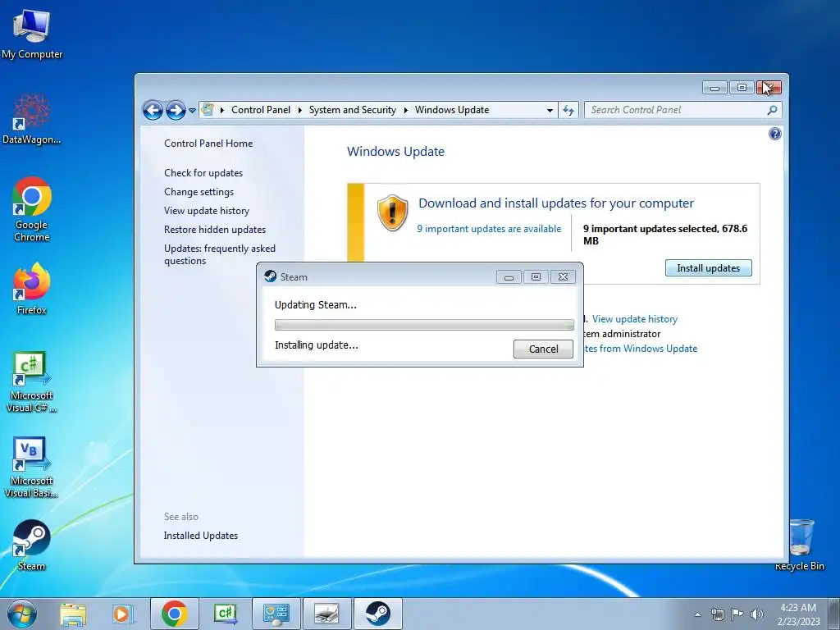Screen dimensions: 840x630
Task: Open Installed Updates link
Action: click(x=201, y=536)
